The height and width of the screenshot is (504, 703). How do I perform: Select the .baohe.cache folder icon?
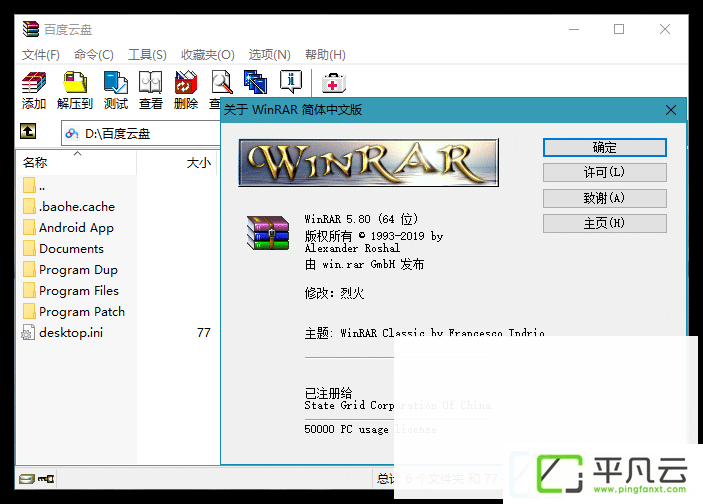click(29, 207)
